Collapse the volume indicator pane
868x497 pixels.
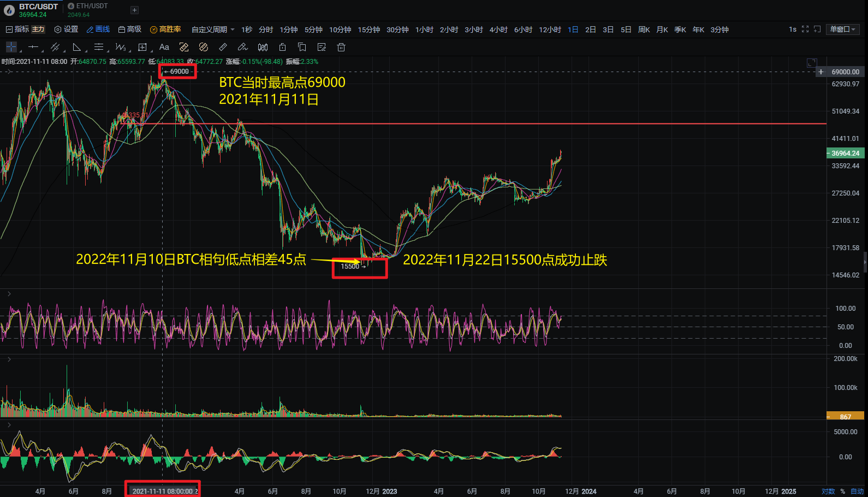point(9,359)
